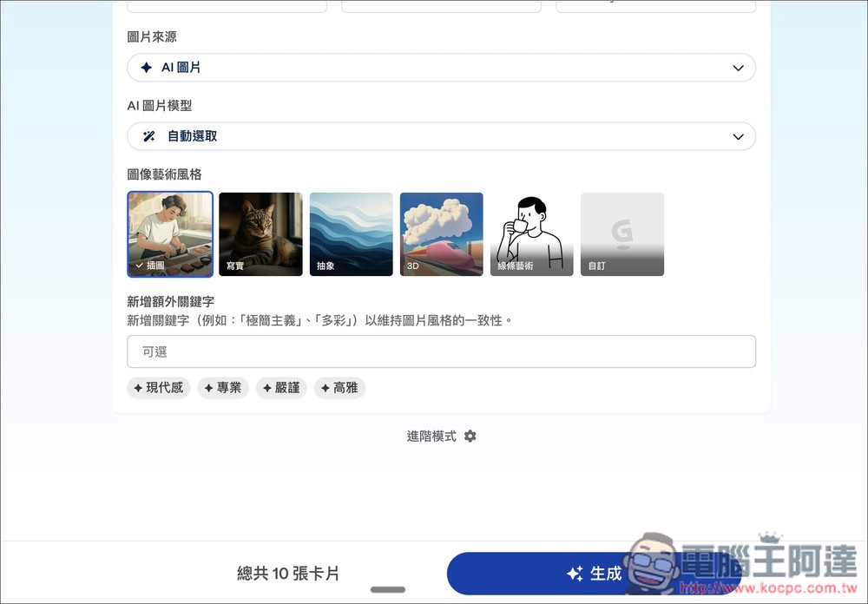This screenshot has height=604, width=868.
Task: Open the 自訂 custom style option
Action: 621,233
